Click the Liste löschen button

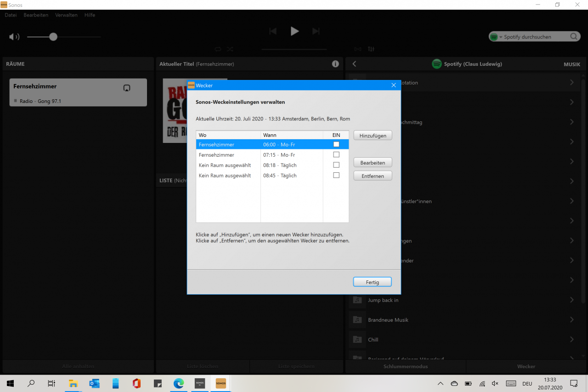tap(203, 367)
